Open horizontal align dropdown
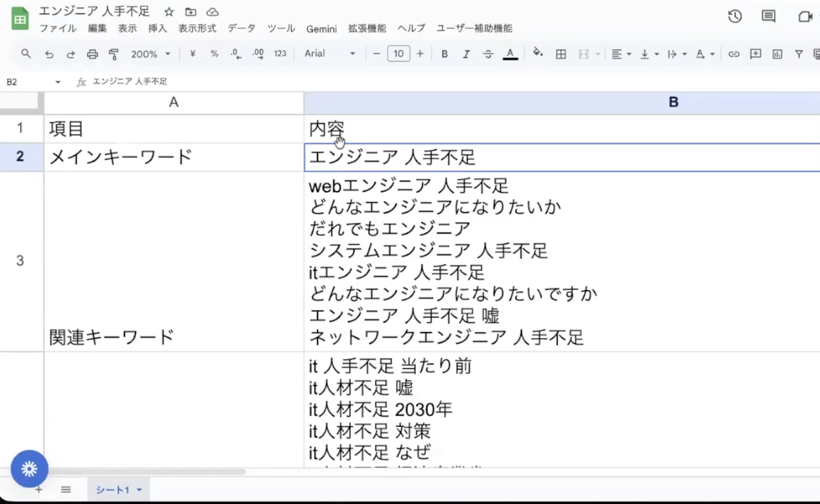The image size is (820, 504). click(621, 54)
